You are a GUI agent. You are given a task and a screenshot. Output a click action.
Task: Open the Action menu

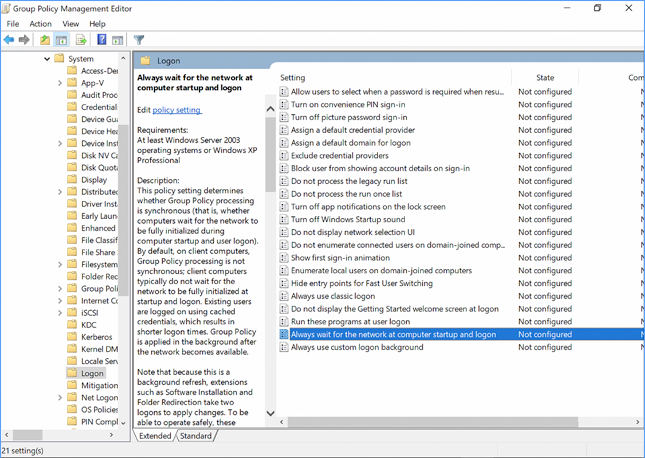(41, 23)
